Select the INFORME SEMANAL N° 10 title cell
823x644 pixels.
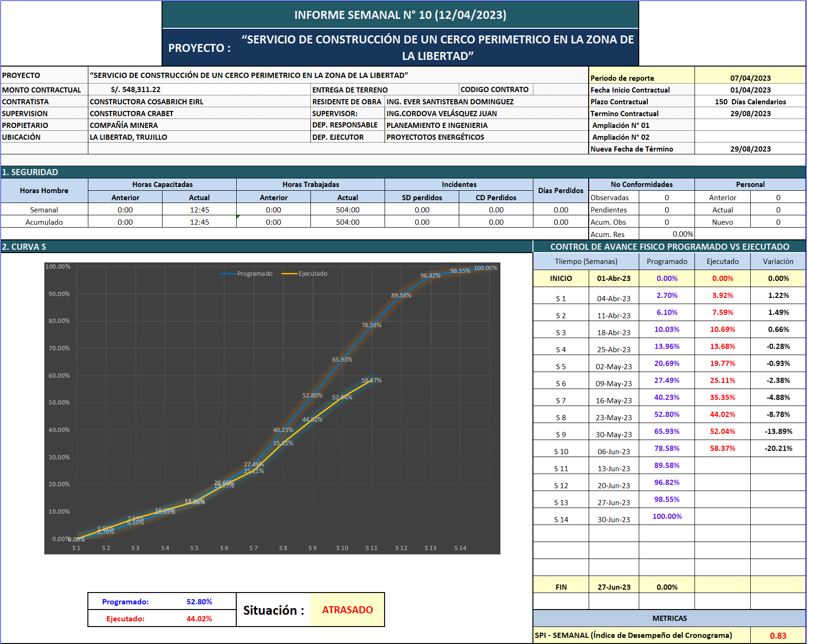click(400, 15)
